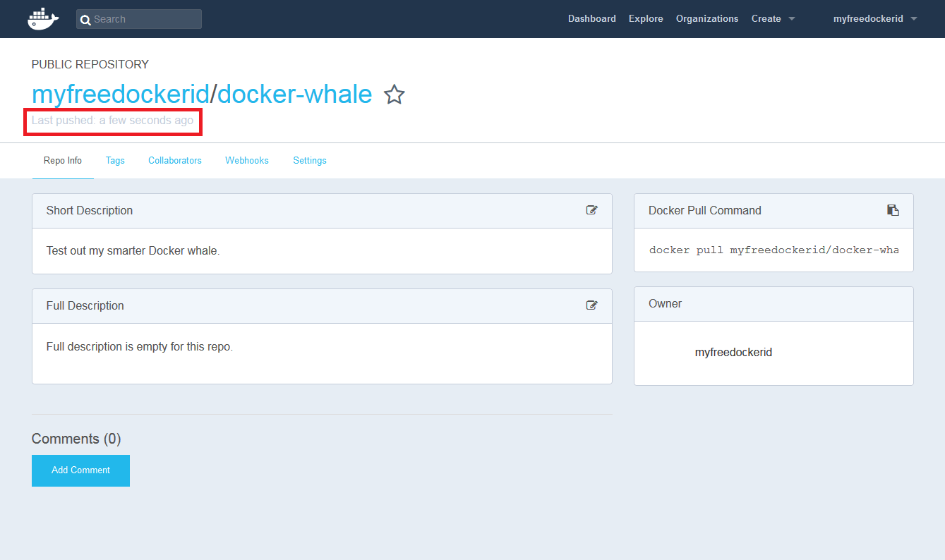
Task: Click the PUBLIC REPOSITORY label
Action: tap(90, 64)
